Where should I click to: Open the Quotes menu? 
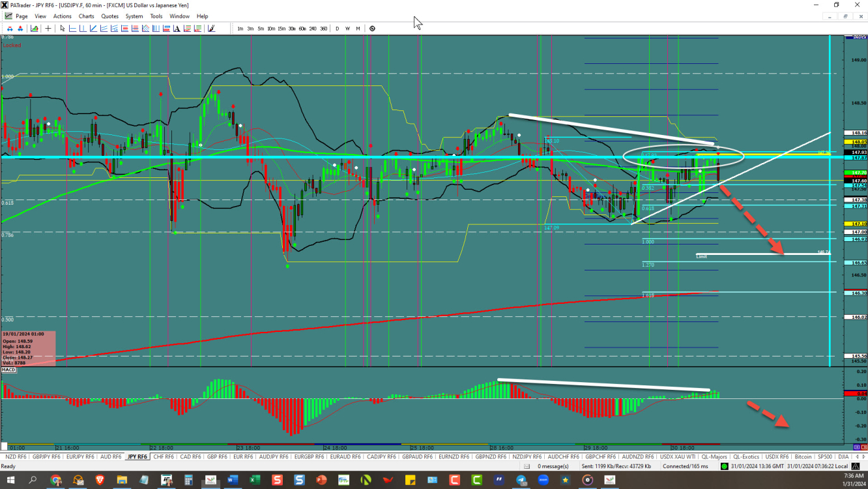(x=110, y=16)
